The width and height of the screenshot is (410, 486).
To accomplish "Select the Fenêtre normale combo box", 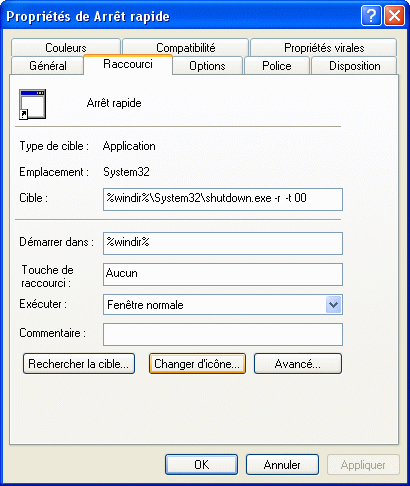I will click(223, 304).
